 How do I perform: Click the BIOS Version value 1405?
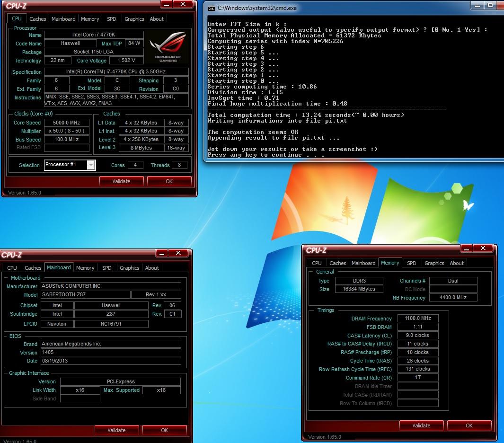coord(111,352)
